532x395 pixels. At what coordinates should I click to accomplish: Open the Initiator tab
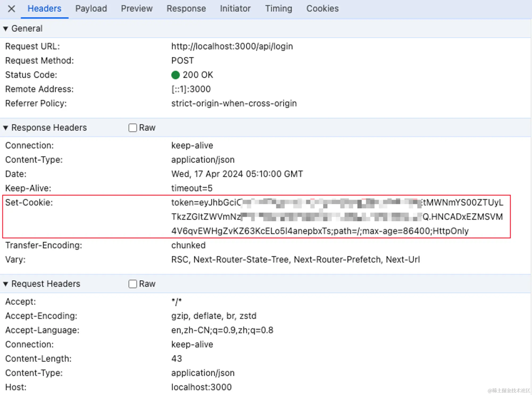tap(235, 9)
